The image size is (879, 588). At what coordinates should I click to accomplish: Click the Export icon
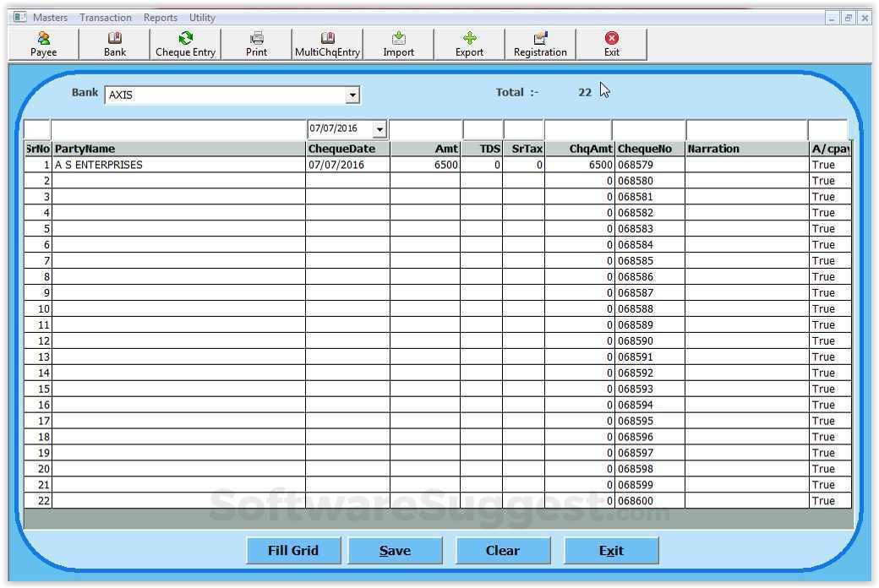click(x=469, y=44)
